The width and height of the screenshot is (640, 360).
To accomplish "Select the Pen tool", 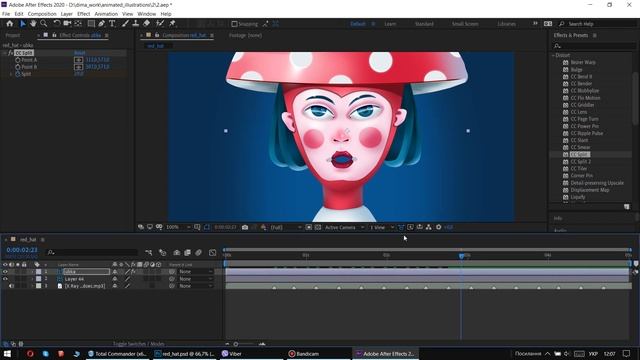I will [101, 24].
